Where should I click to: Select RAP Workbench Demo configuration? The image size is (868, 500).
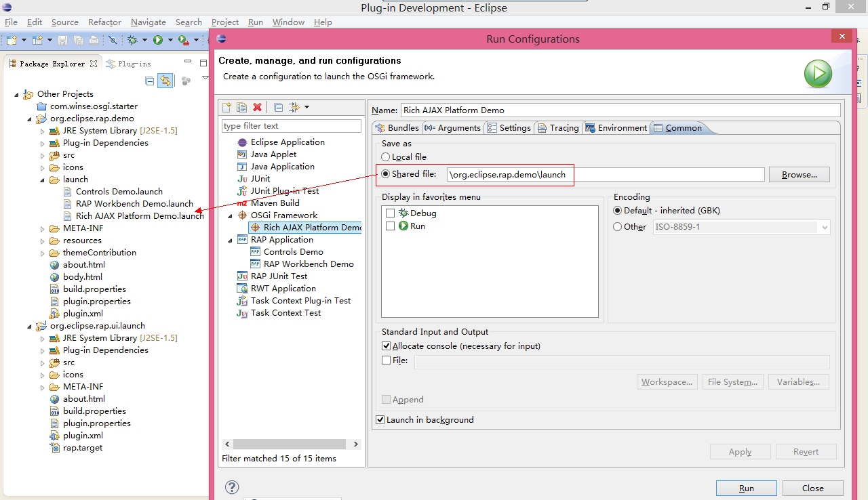(x=309, y=264)
